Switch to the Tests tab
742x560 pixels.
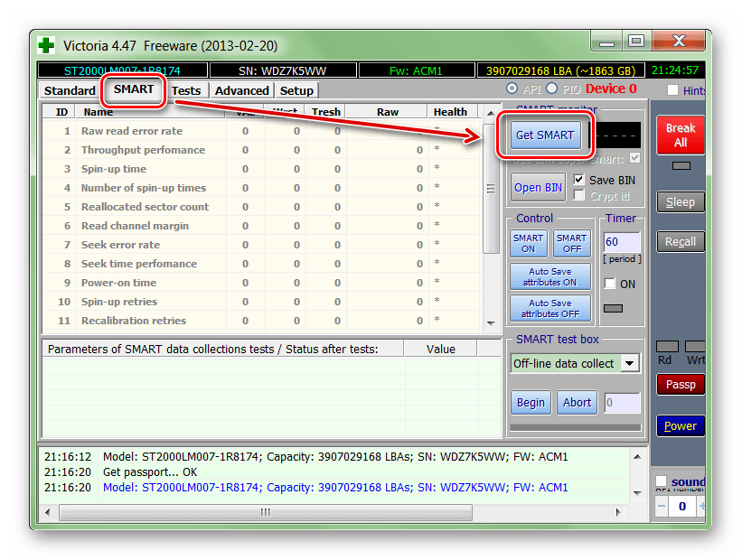click(x=186, y=90)
